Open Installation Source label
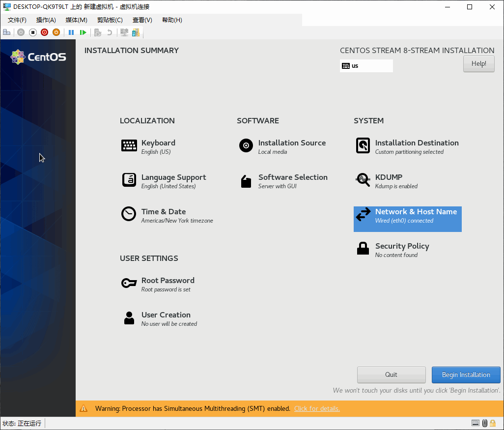504x430 pixels. (292, 143)
